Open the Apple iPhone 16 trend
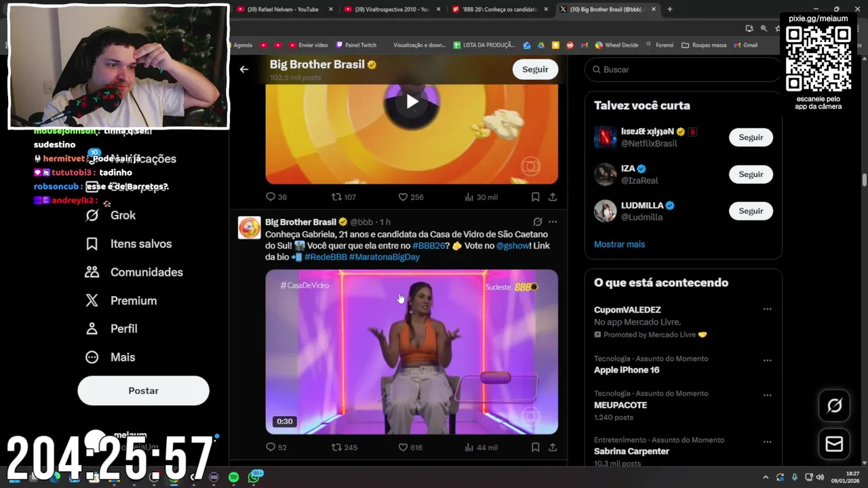 627,370
